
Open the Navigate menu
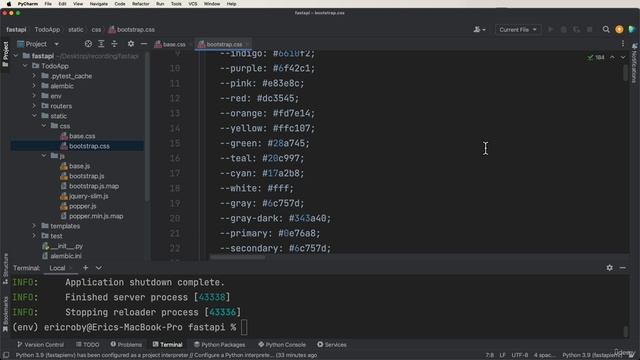99,4
